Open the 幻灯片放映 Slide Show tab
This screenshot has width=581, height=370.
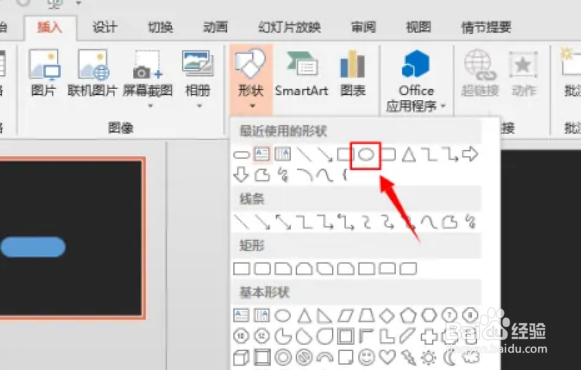(x=289, y=27)
